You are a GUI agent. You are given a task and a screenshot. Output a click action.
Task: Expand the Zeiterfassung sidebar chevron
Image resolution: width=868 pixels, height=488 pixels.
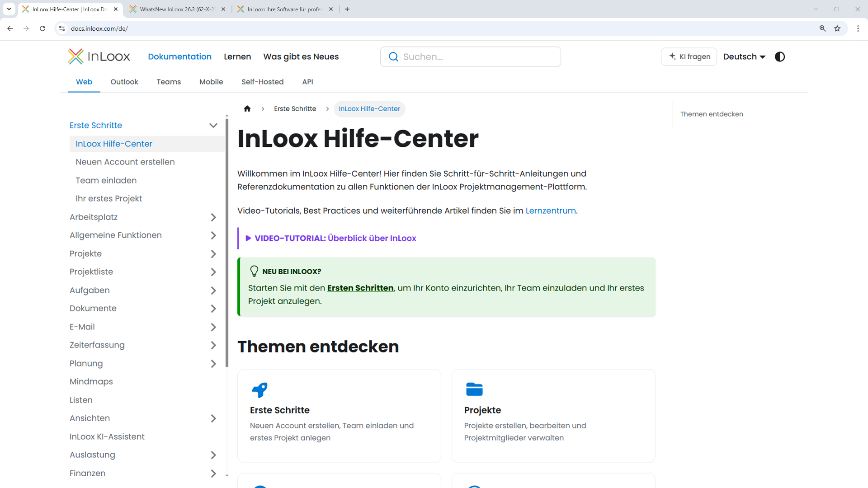pos(213,345)
